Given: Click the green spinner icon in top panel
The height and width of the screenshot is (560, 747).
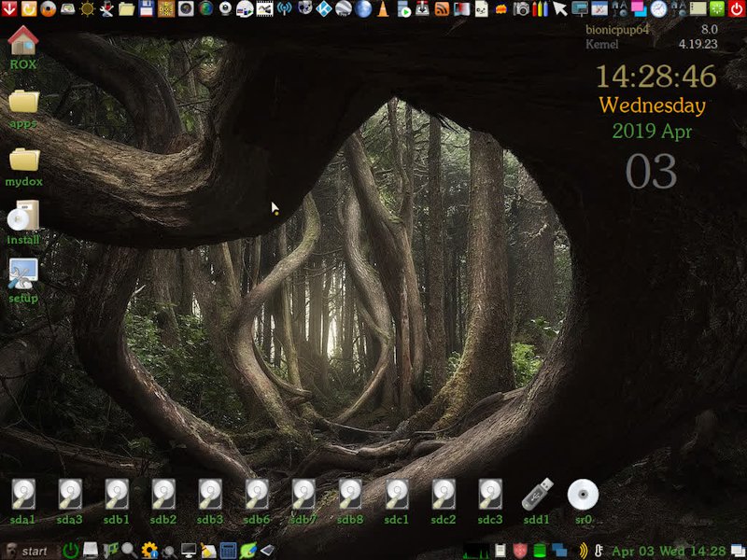Looking at the screenshot, I should 717,8.
